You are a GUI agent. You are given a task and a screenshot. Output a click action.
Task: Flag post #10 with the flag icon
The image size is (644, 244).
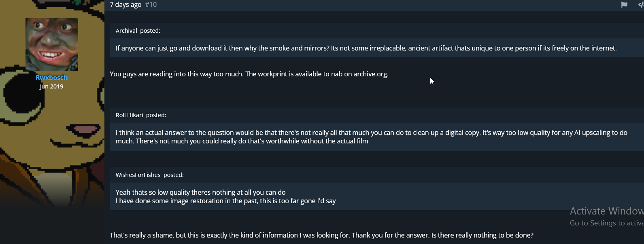(624, 4)
